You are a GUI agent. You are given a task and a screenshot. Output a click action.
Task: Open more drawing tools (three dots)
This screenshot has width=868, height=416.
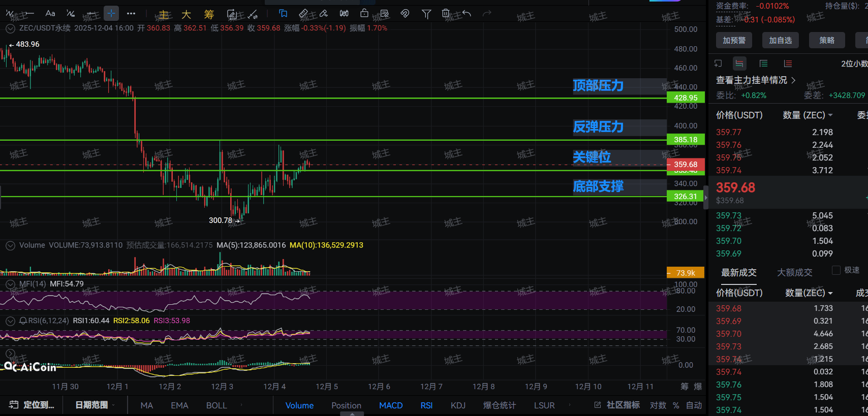tap(131, 13)
